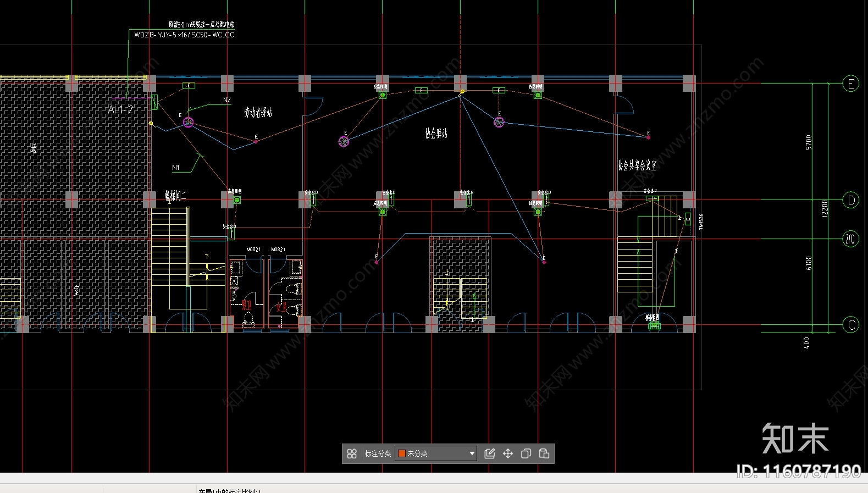The image size is (868, 493).
Task: Click the edit annotation pencil icon
Action: [490, 453]
